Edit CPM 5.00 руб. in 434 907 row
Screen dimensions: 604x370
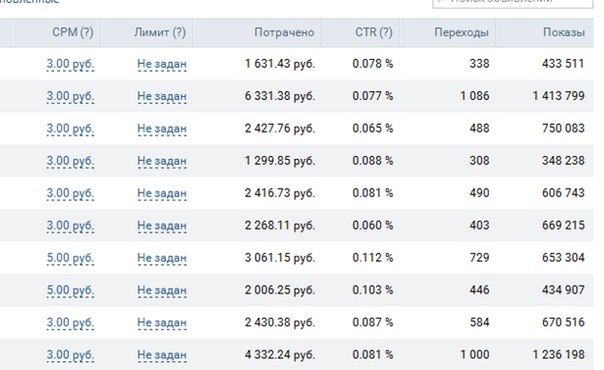pos(70,290)
